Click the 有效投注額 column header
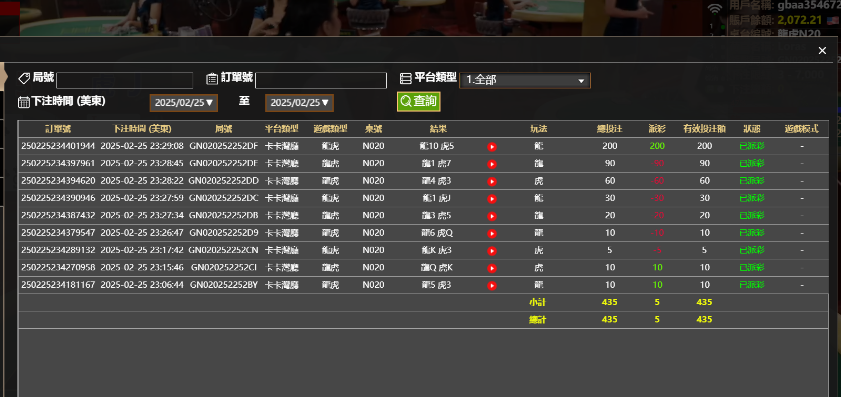841x397 pixels. [x=704, y=129]
